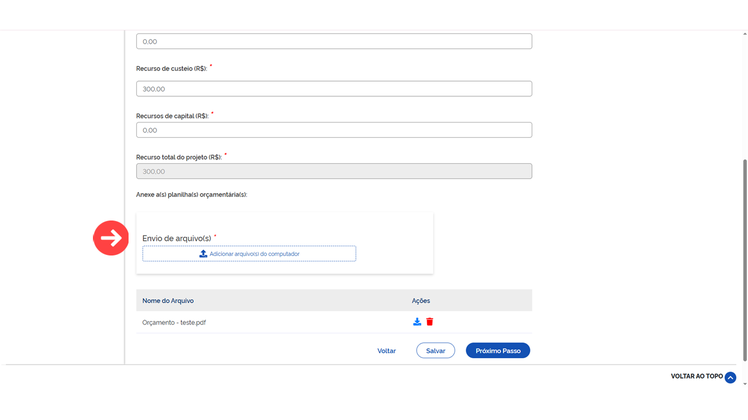Click the Recursos de capital (R$) label

click(172, 116)
